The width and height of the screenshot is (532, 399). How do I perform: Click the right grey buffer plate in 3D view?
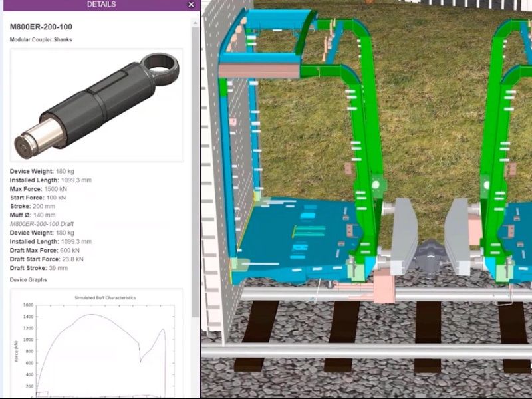pos(458,236)
